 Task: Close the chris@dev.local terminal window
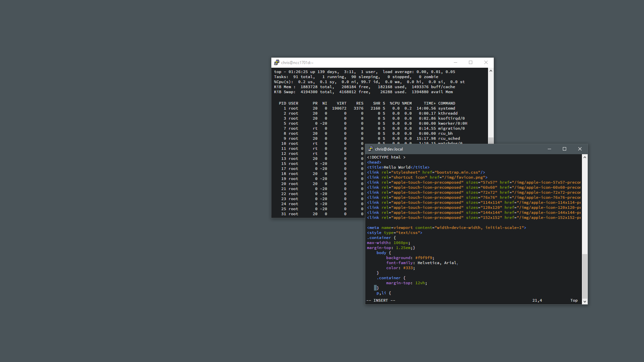580,149
